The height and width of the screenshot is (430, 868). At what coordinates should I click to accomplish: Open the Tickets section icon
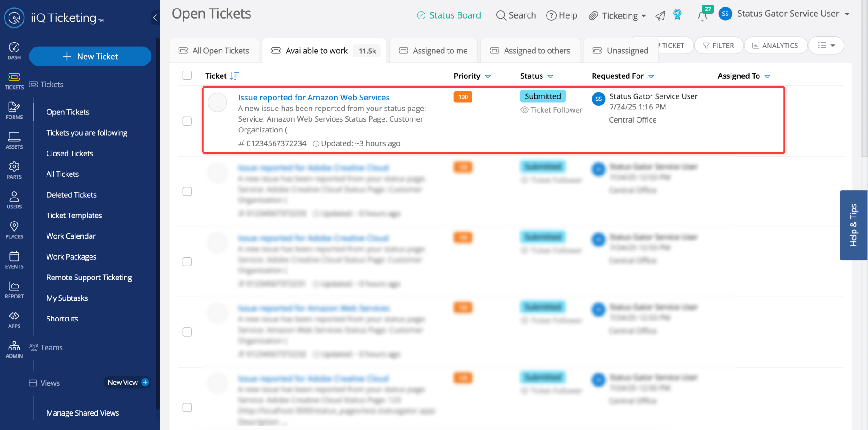coord(14,80)
